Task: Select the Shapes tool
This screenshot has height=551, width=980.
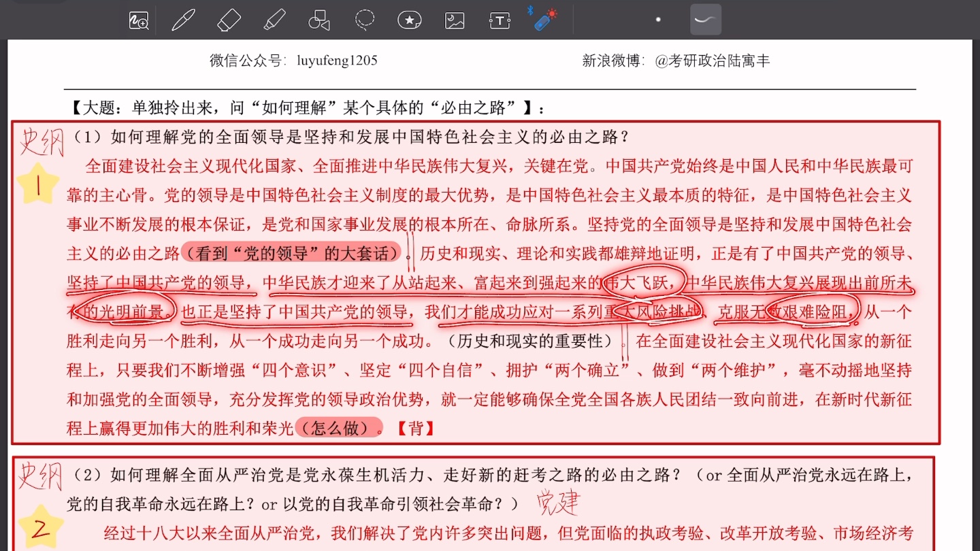Action: pos(319,20)
